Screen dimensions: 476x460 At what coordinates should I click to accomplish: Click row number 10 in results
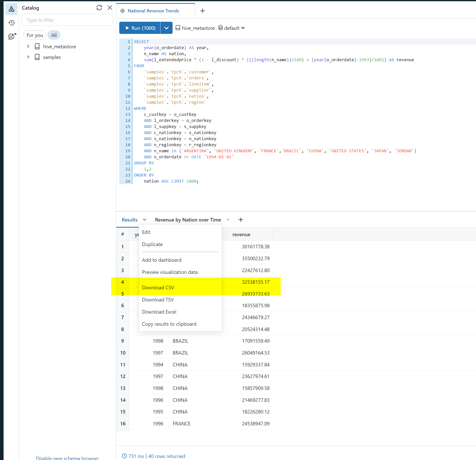(x=123, y=353)
